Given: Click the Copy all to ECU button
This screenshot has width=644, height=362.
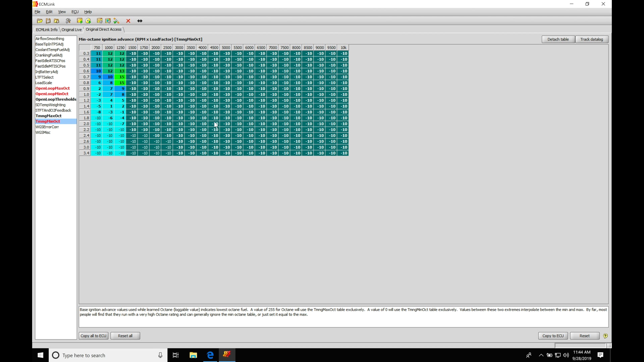Looking at the screenshot, I should coord(93,336).
